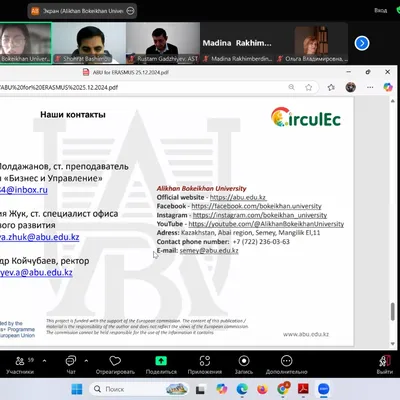Minimize the shared browser window
Viewport: 400px width, 400px height.
point(349,72)
